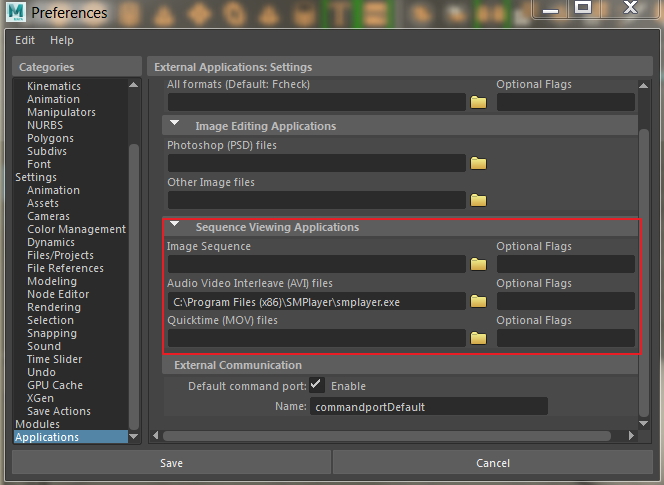Select Applications category
Viewport: 664px width, 485px height.
point(71,437)
